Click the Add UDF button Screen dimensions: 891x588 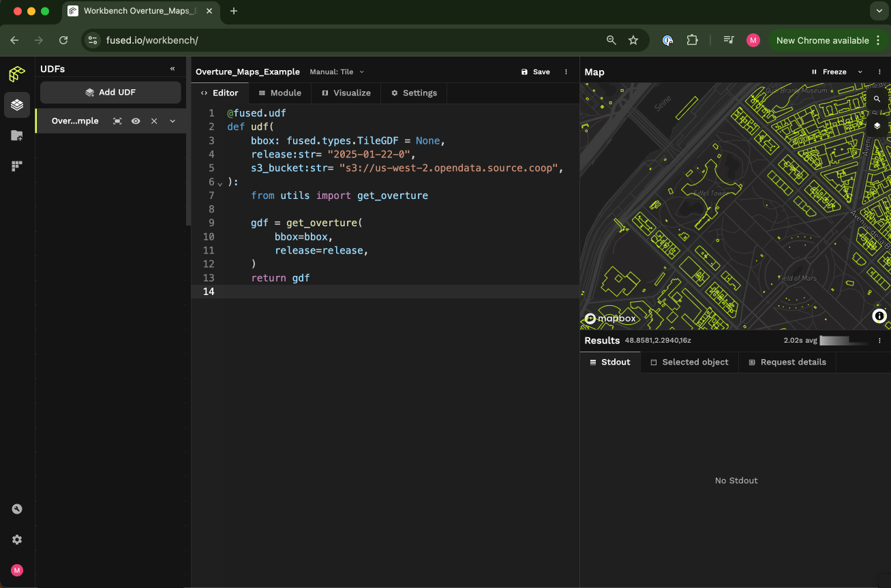[110, 93]
